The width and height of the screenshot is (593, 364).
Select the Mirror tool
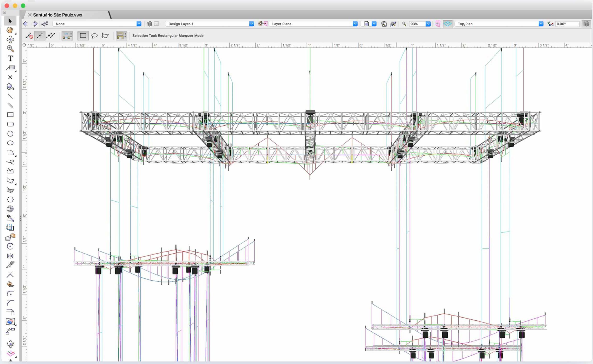point(10,256)
